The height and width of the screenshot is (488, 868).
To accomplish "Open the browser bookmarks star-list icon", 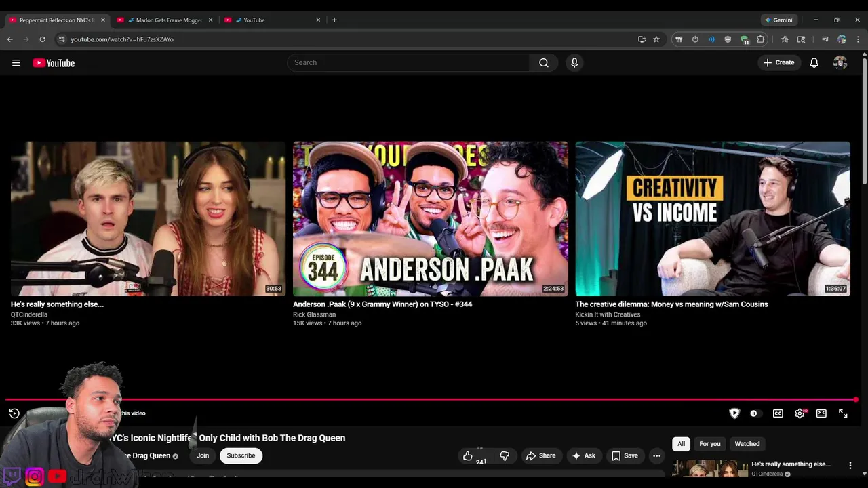I will [x=785, y=39].
